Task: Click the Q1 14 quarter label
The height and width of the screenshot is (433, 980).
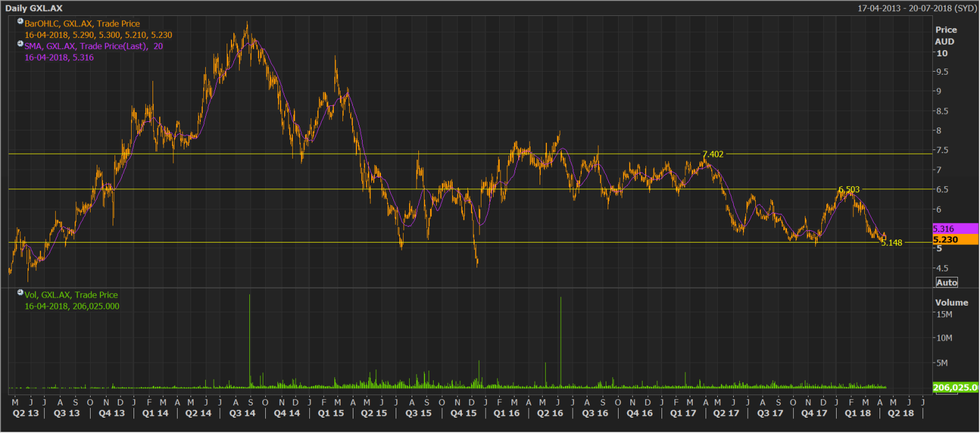Action: point(155,413)
